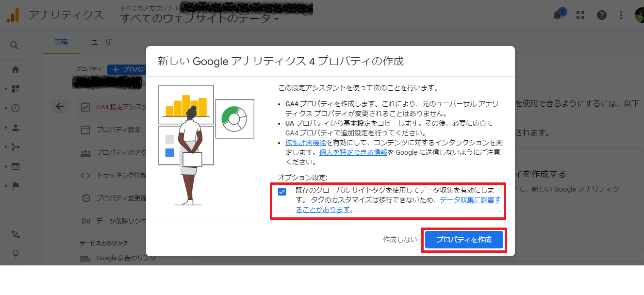This screenshot has height=295, width=644.
Task: Open the user account avatar
Action: pyautogui.click(x=639, y=16)
